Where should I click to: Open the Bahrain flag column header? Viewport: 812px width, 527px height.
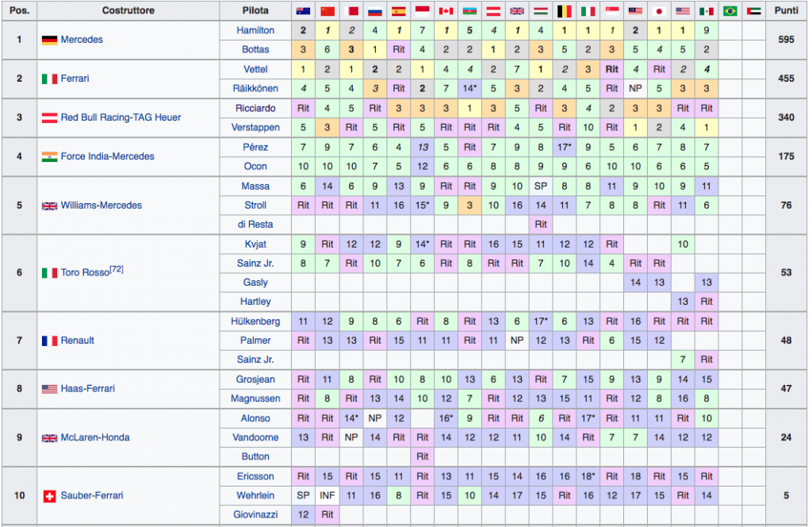(x=351, y=11)
